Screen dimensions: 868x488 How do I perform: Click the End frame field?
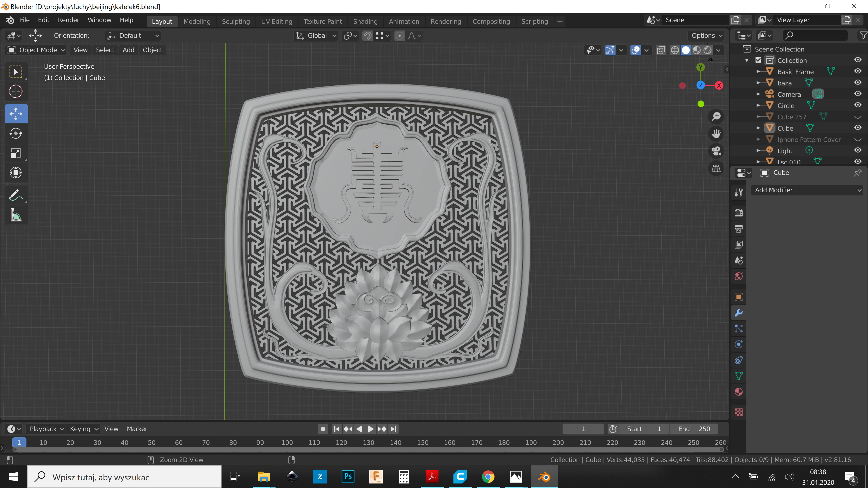pos(694,429)
